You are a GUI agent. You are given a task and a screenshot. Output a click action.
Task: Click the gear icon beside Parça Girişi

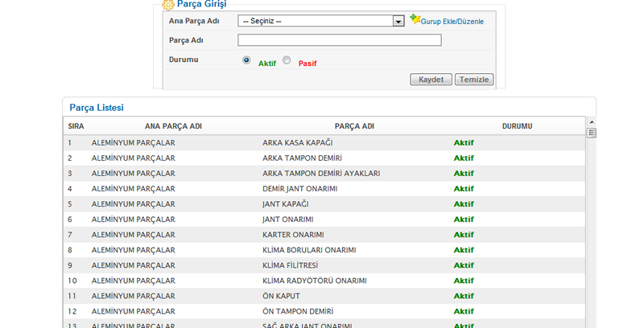(x=168, y=5)
